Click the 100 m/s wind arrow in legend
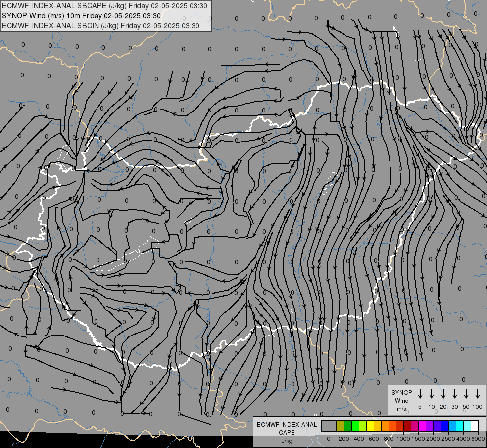The height and width of the screenshot is (448, 487). (478, 394)
